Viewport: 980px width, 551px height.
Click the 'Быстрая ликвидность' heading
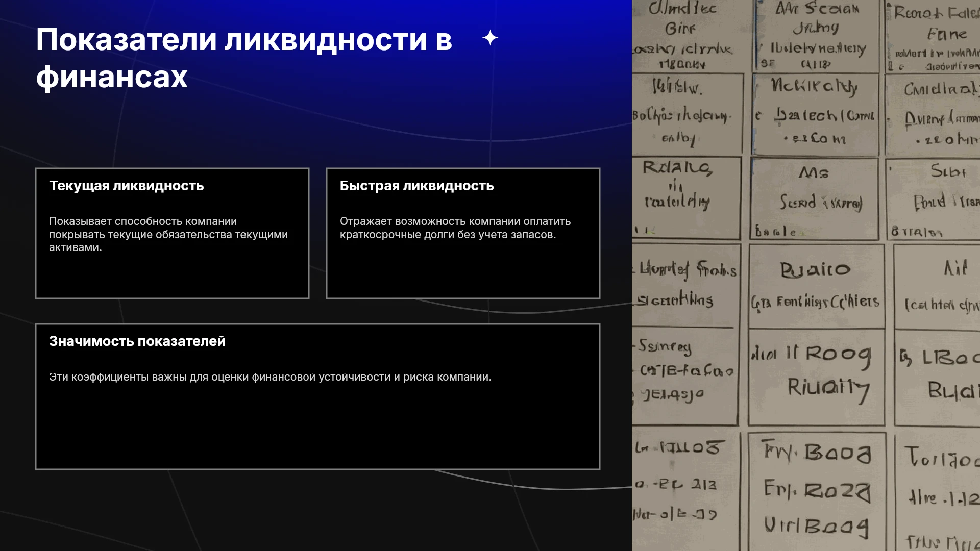[416, 186]
